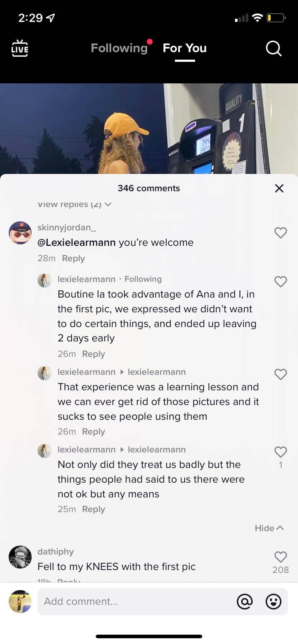
Task: Collapse replies with Hide
Action: click(x=269, y=528)
